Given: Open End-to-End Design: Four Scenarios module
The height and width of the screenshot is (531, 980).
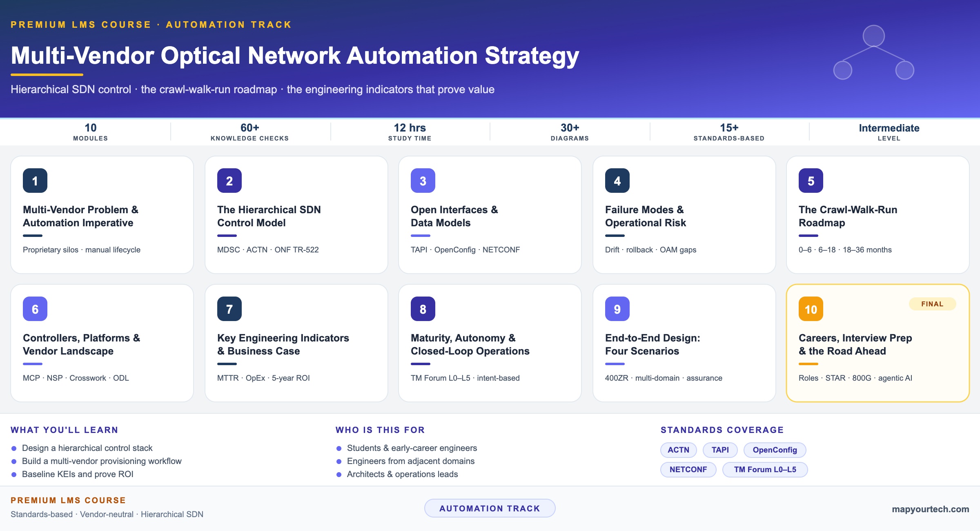Looking at the screenshot, I should coord(684,343).
